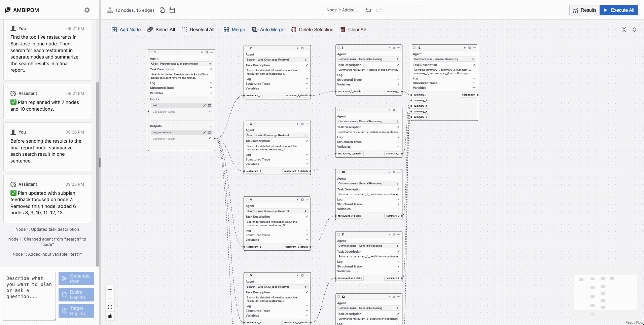Screen dimensions: 644x325
Task: Expand the Log section of node 1
Action: (211, 83)
